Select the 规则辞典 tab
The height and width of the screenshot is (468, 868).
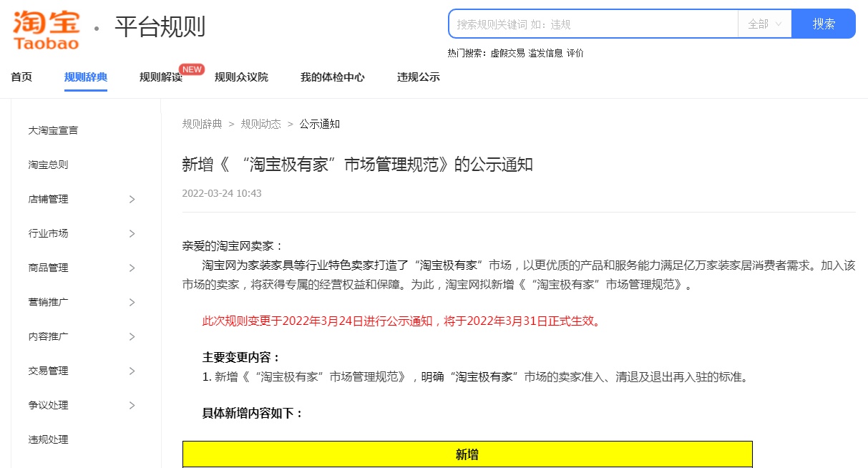point(86,77)
